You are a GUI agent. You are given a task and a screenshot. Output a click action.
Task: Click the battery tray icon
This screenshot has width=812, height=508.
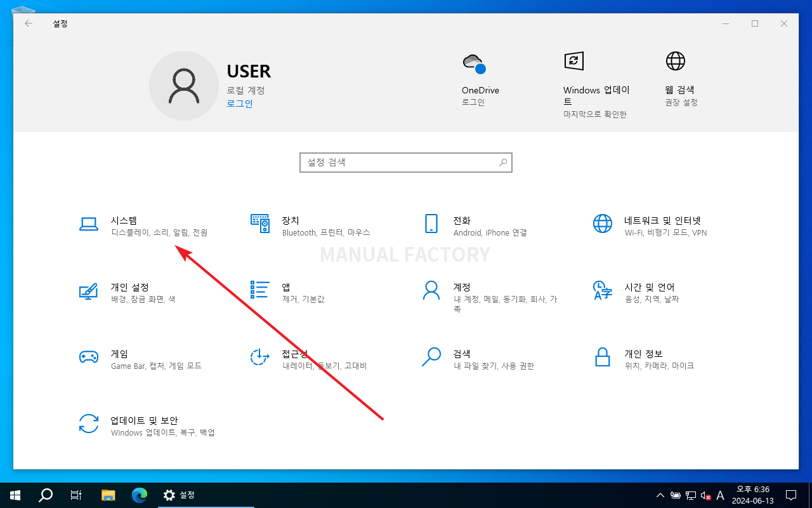(676, 495)
